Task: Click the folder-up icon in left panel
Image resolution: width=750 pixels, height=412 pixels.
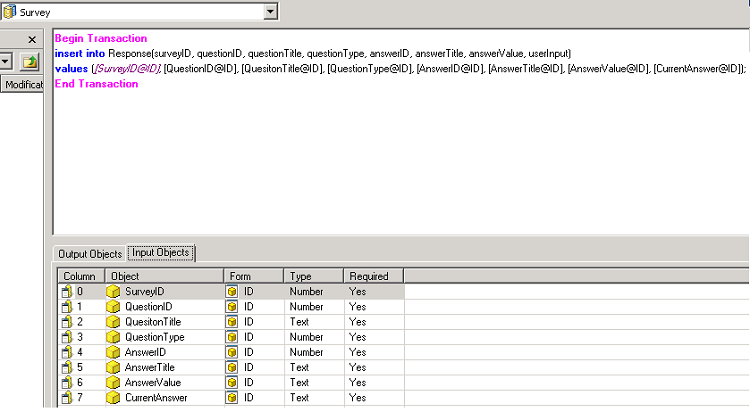Action: (30, 62)
